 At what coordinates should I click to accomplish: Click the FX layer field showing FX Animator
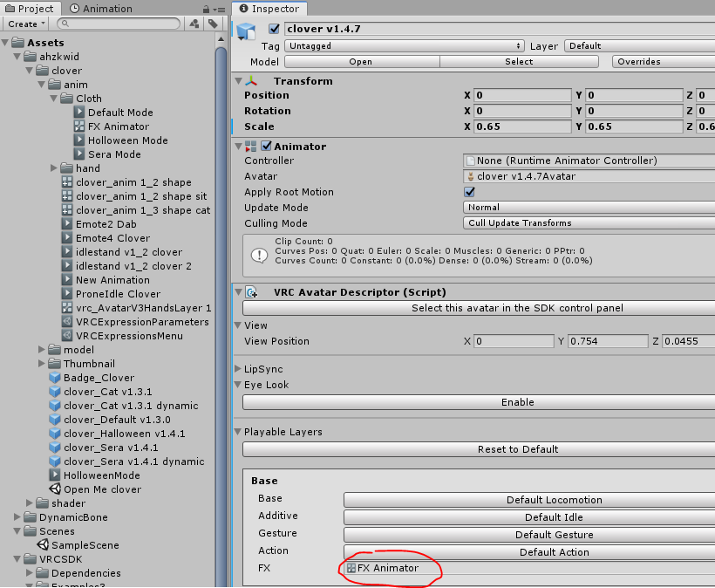529,569
